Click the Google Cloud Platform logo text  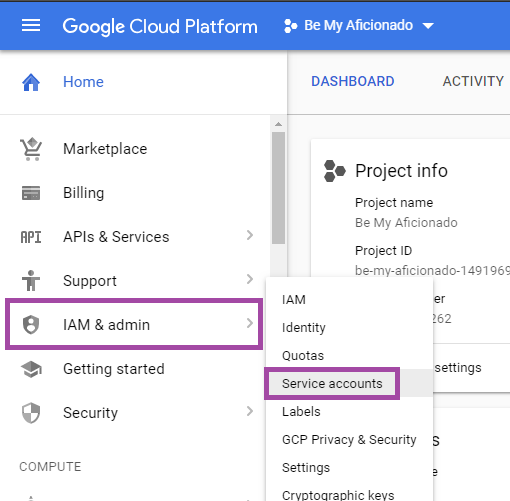click(x=160, y=27)
